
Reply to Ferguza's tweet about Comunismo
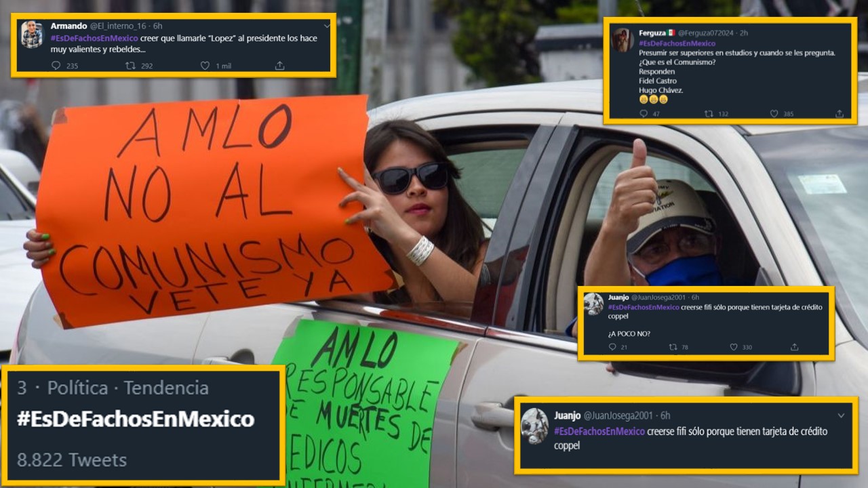pos(644,114)
